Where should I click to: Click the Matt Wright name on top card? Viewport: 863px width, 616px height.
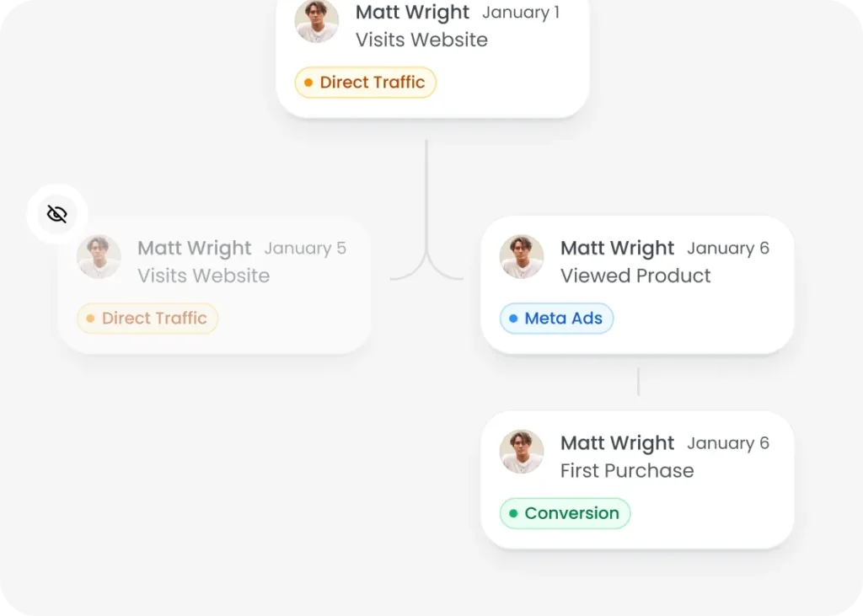[412, 13]
